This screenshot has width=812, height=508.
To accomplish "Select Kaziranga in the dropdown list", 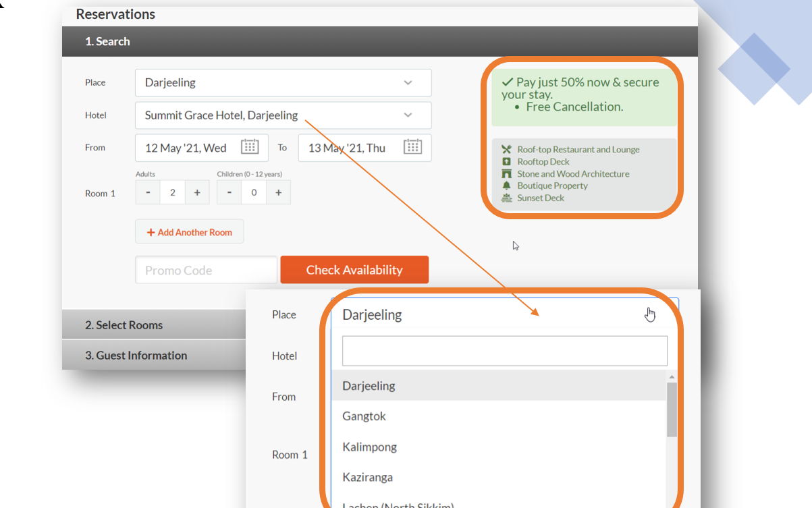I will (499, 477).
